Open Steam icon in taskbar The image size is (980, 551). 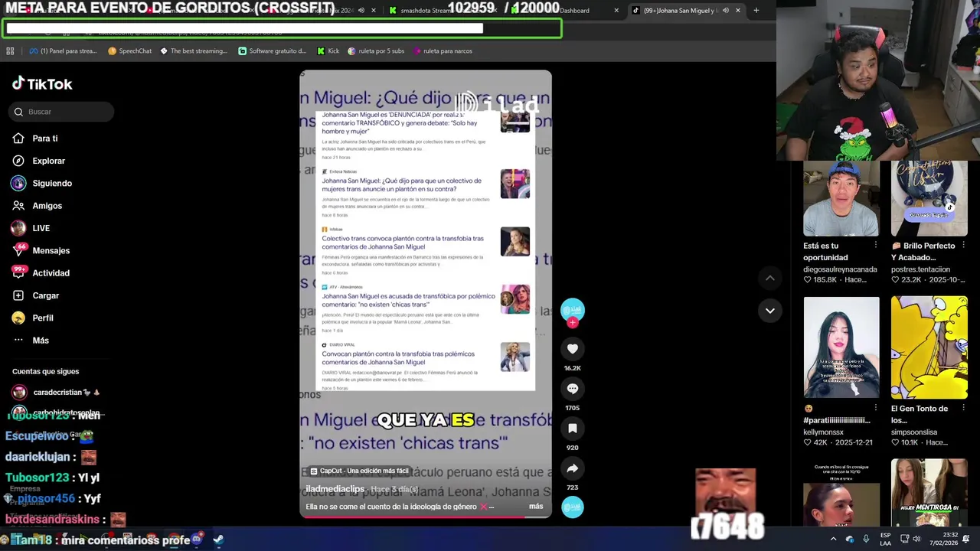(218, 540)
